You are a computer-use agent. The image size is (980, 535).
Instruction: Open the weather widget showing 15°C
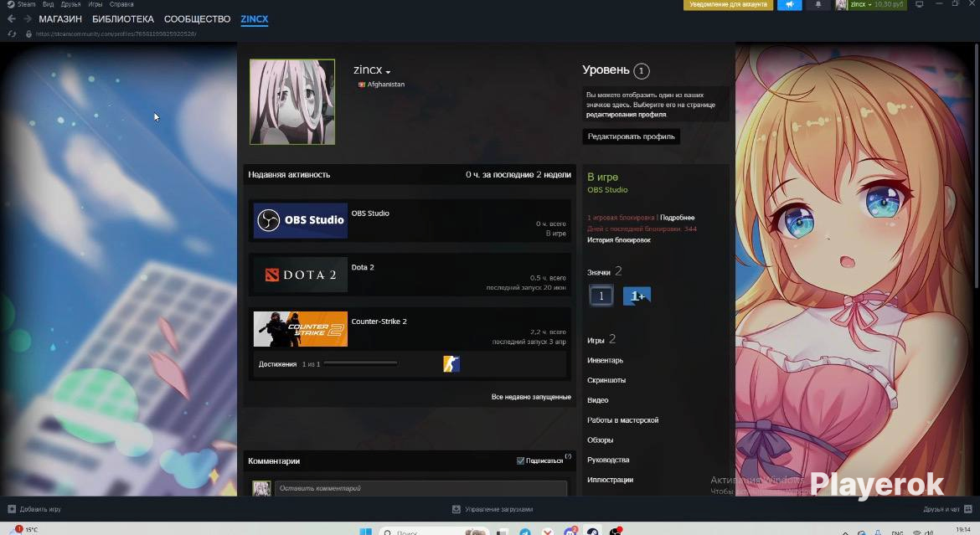23,529
